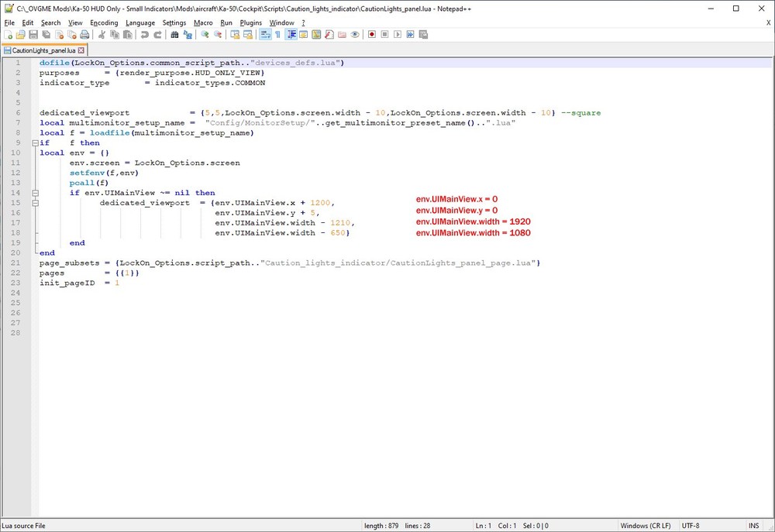Viewport: 775px width, 532px height.
Task: Collapse the fold marker at line 14
Action: tap(35, 193)
